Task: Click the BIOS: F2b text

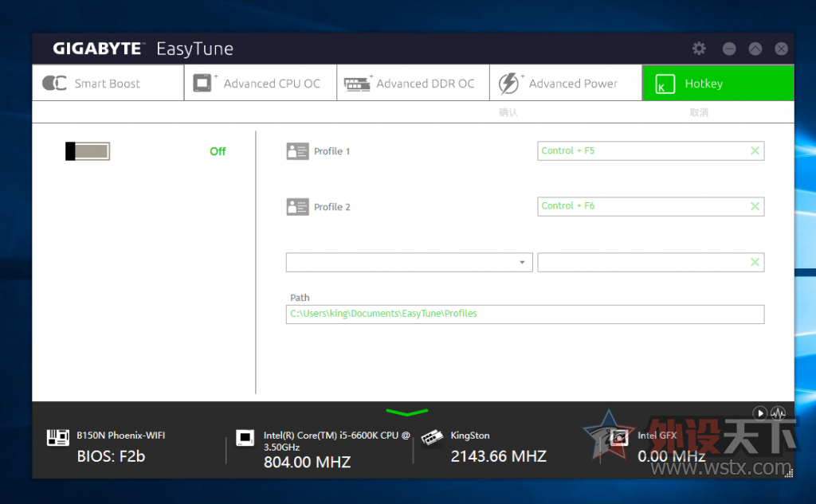Action: [x=111, y=456]
